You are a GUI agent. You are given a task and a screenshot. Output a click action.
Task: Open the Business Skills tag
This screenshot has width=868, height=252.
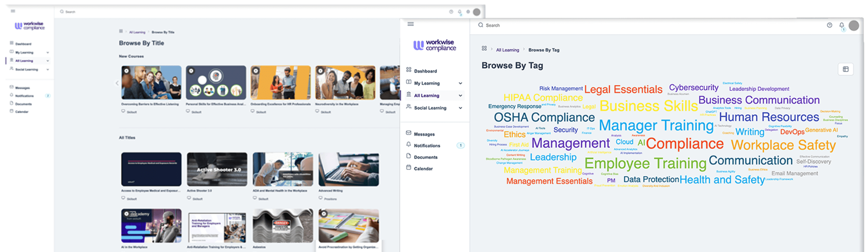click(648, 106)
